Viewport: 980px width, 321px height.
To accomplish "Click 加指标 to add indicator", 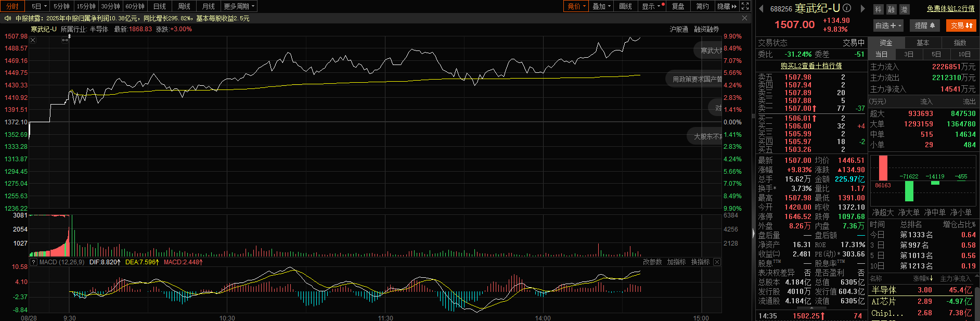I will pyautogui.click(x=676, y=262).
